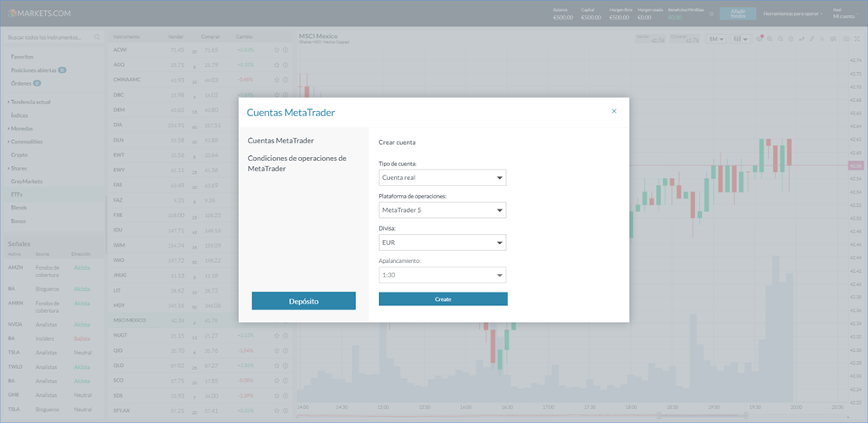Open Favoritos in the sidebar
The image size is (868, 424).
click(22, 57)
